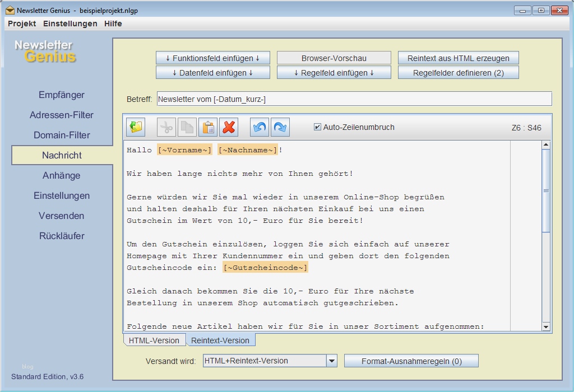The width and height of the screenshot is (574, 392).
Task: Click the Undo arrow icon
Action: click(x=258, y=127)
